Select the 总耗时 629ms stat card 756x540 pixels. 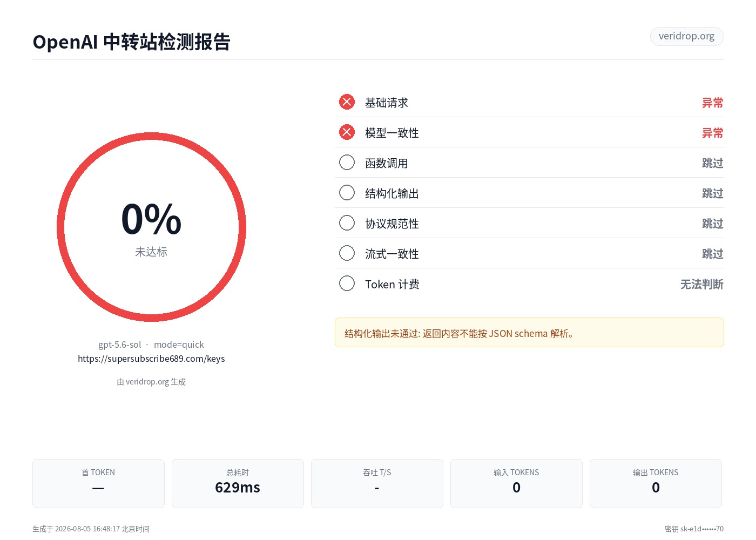coord(238,483)
